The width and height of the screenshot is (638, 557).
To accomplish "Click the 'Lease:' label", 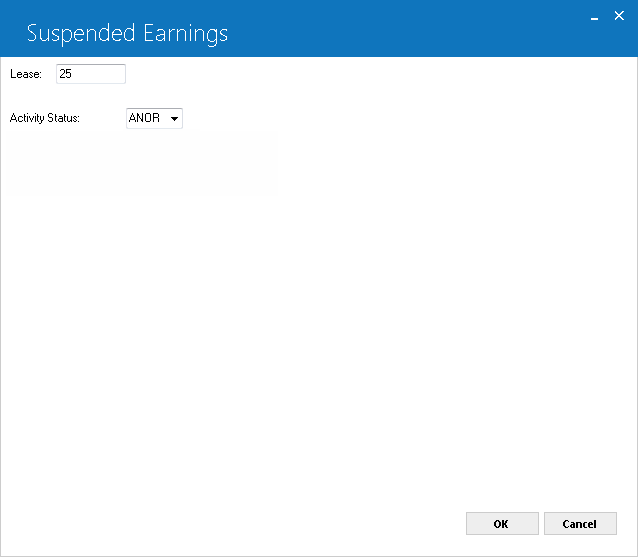I will [26, 74].
